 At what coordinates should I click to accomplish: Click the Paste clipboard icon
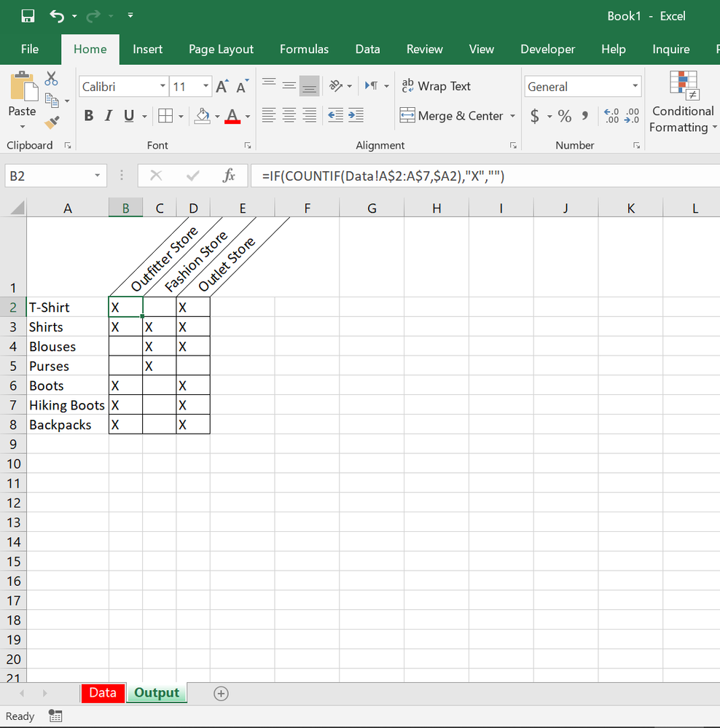tap(23, 87)
